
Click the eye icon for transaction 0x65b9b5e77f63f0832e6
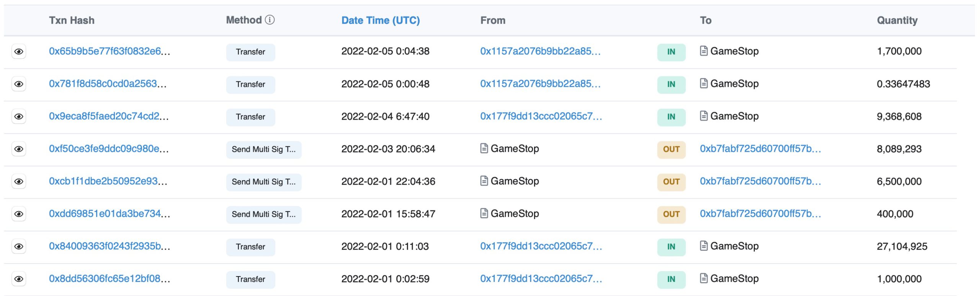pyautogui.click(x=19, y=52)
